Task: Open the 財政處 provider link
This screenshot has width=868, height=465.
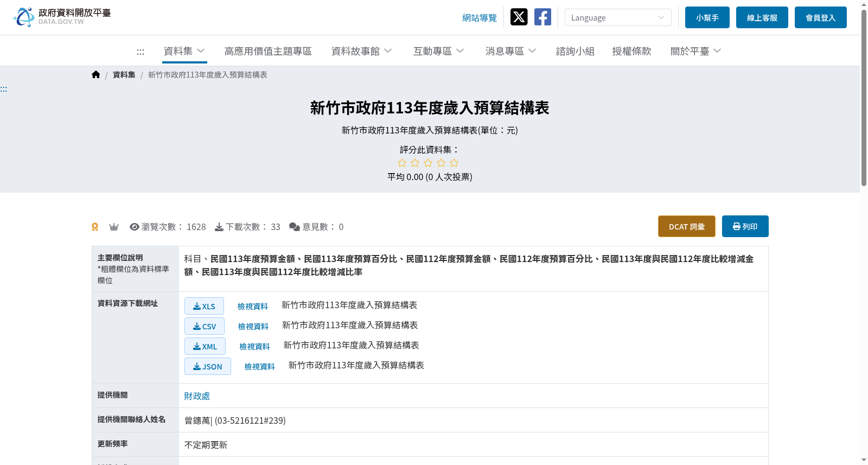Action: (x=197, y=396)
